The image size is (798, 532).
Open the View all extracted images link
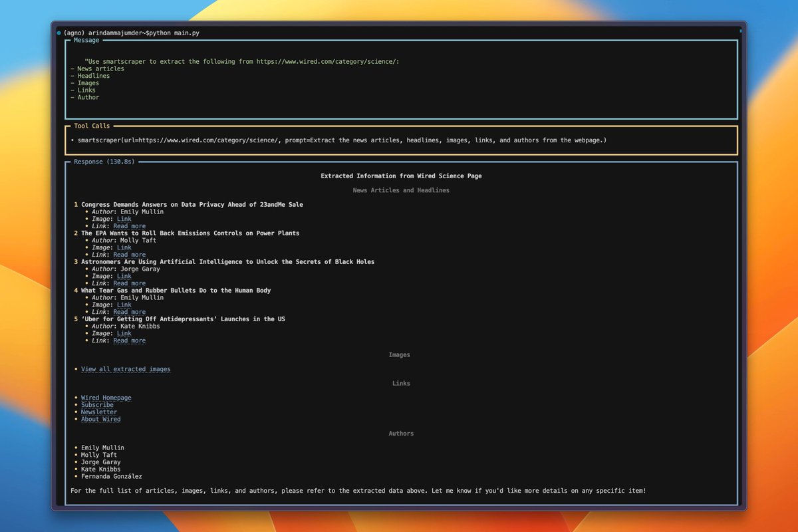pos(126,369)
